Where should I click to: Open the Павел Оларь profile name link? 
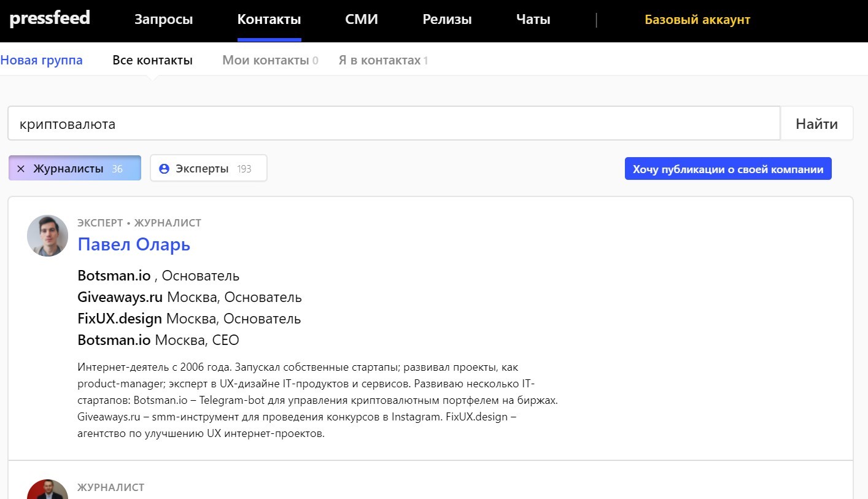click(134, 244)
